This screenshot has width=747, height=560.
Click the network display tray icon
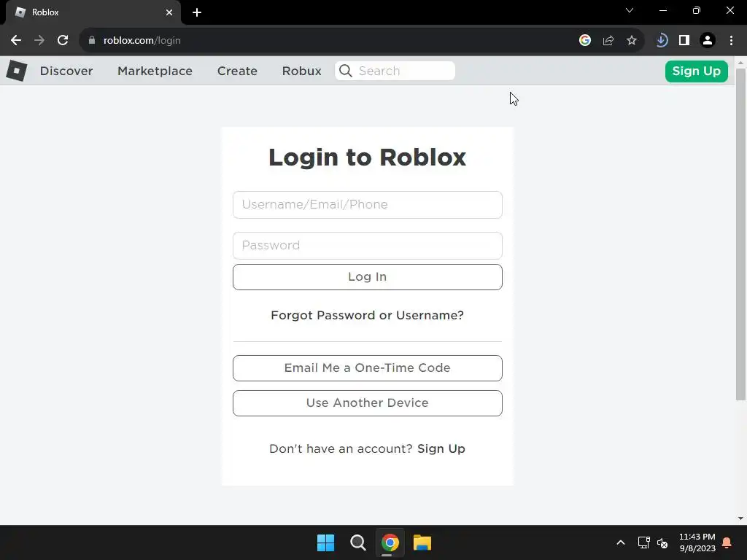pyautogui.click(x=643, y=542)
